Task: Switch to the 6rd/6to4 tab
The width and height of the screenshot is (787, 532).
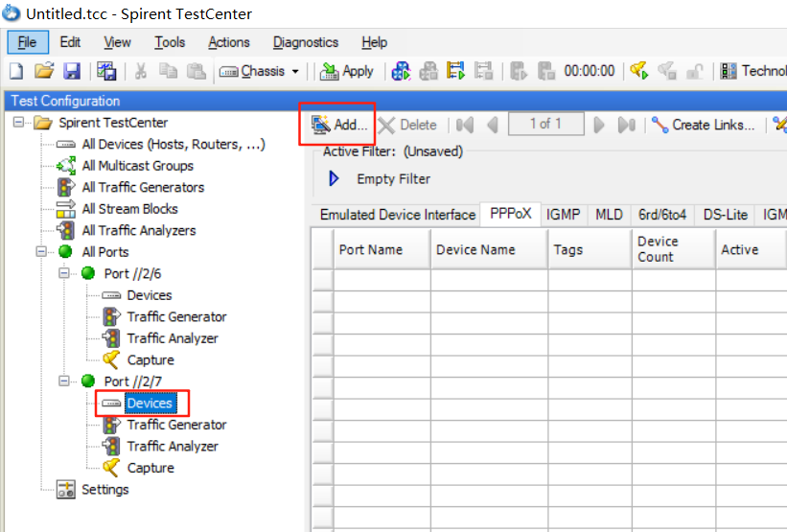Action: point(662,215)
